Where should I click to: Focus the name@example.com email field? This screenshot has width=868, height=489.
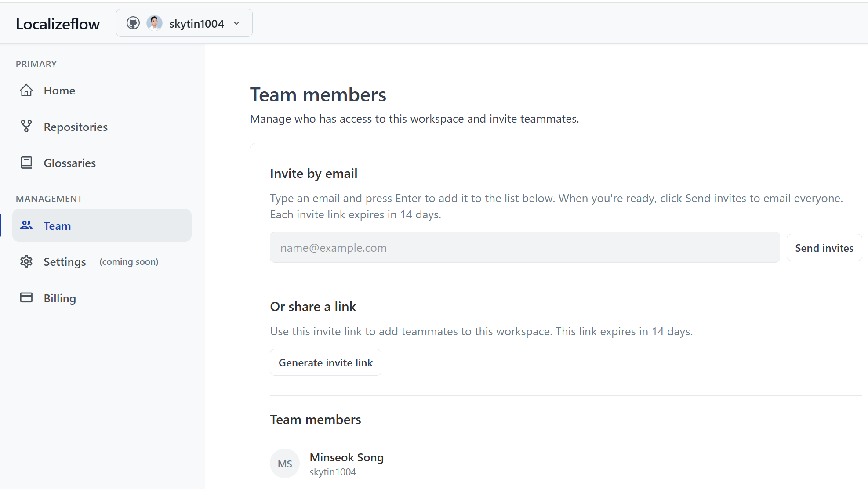(x=525, y=248)
